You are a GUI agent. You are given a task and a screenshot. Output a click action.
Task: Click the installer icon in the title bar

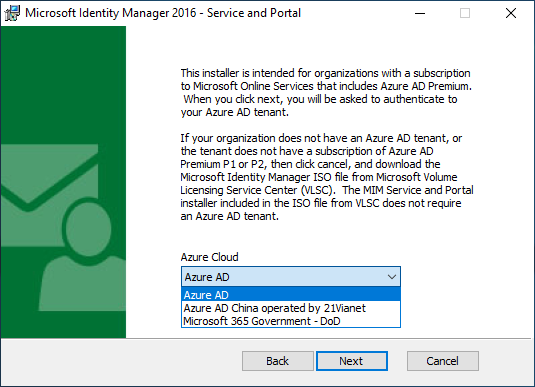[12, 13]
